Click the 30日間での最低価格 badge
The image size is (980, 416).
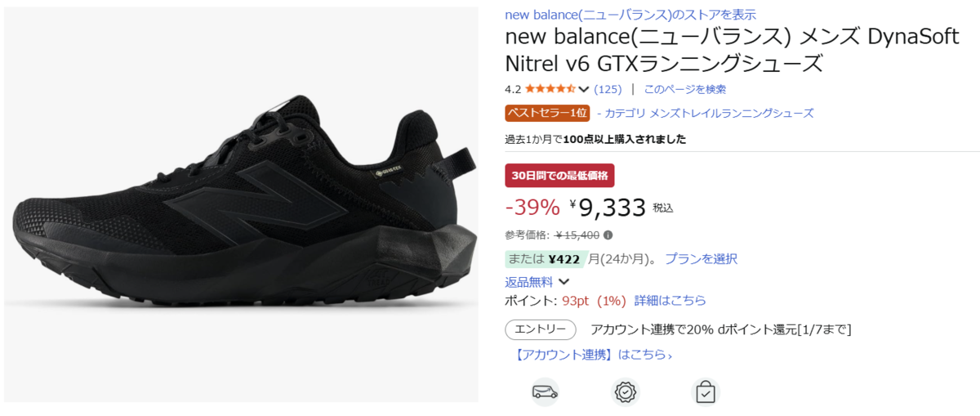pyautogui.click(x=560, y=176)
